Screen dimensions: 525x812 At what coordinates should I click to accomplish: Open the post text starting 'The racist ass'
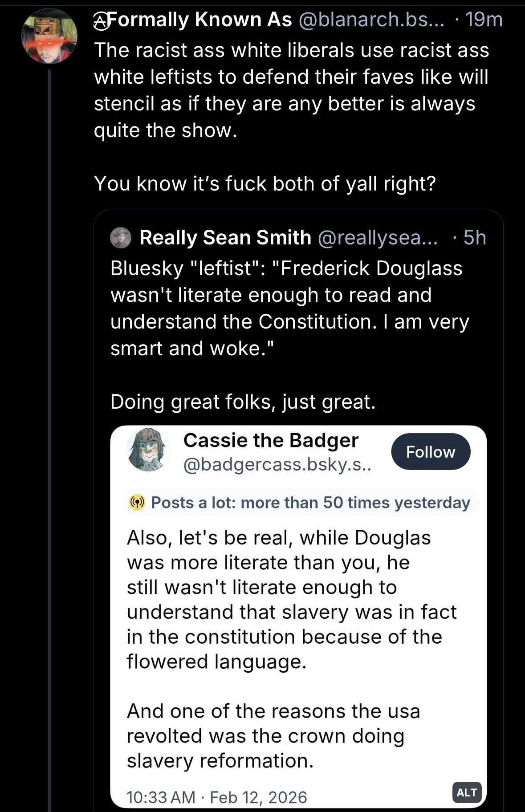[291, 90]
